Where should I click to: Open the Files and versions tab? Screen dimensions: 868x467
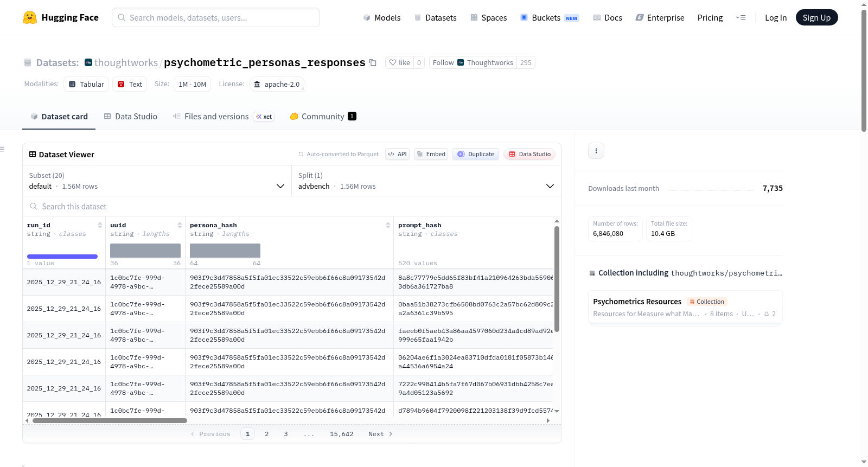[x=224, y=116]
